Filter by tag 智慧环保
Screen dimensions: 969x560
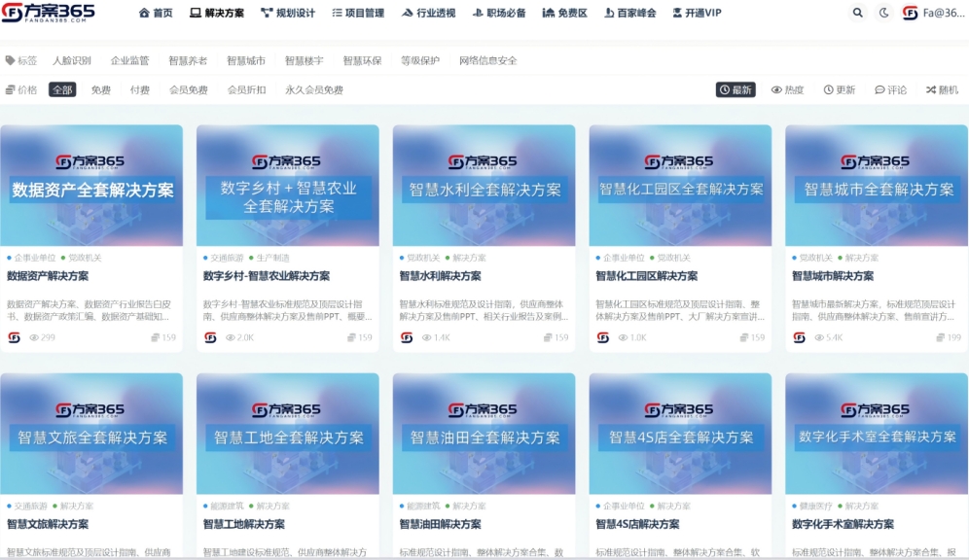(x=362, y=60)
